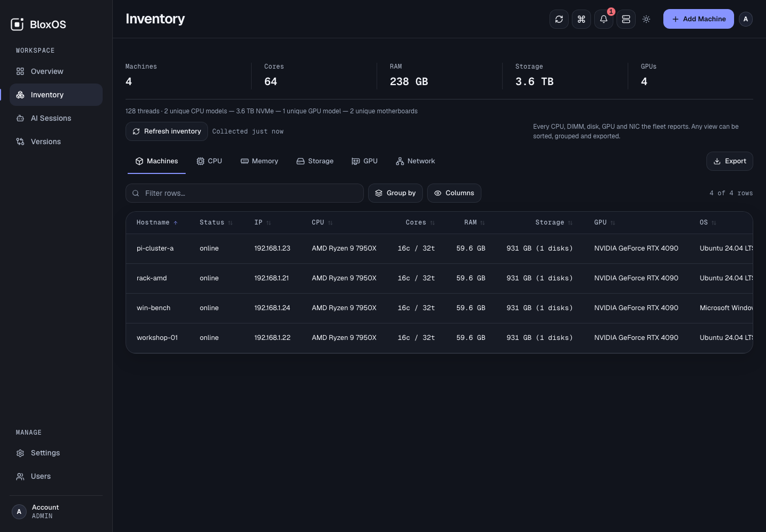The image size is (766, 532).
Task: Open Versions page
Action: click(56, 142)
